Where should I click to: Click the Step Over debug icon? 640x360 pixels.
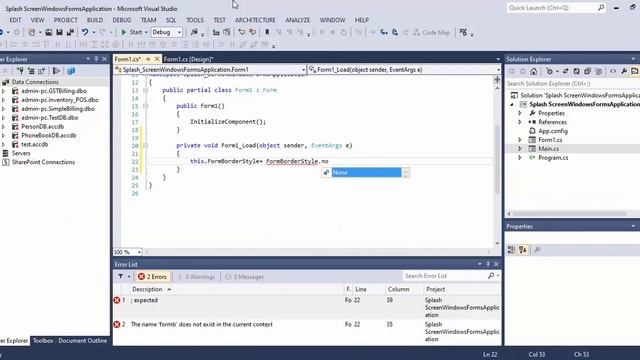[395, 32]
